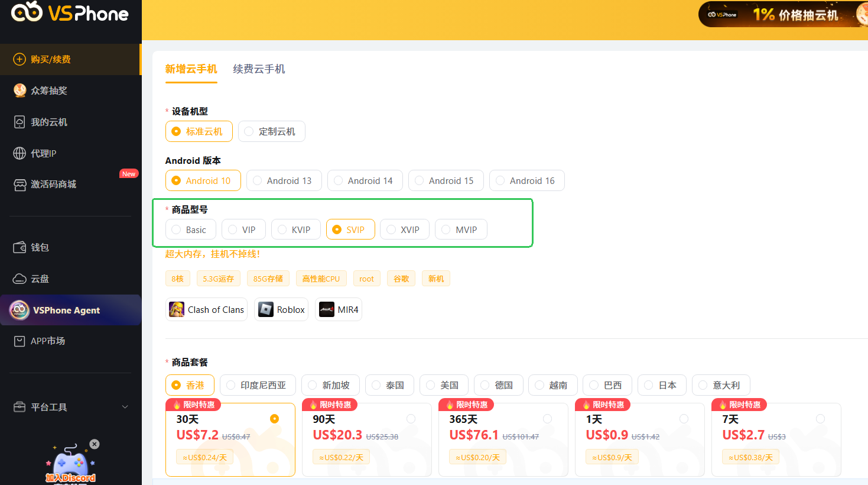Open the crowdfunding lottery icon in sidebar
This screenshot has width=868, height=485.
(x=19, y=90)
